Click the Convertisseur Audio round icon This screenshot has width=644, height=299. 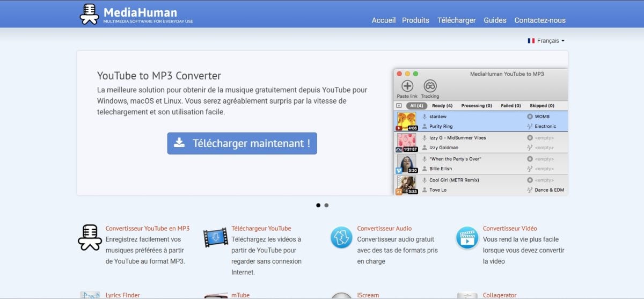341,237
